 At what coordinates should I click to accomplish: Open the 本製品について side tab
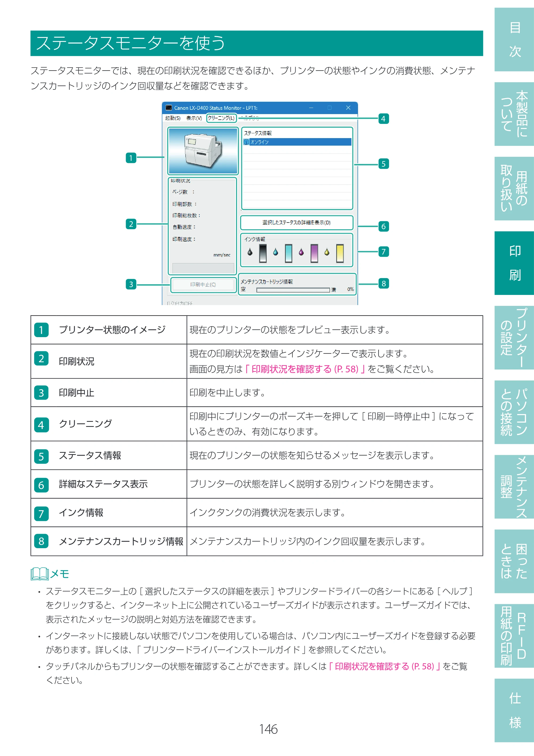(514, 114)
